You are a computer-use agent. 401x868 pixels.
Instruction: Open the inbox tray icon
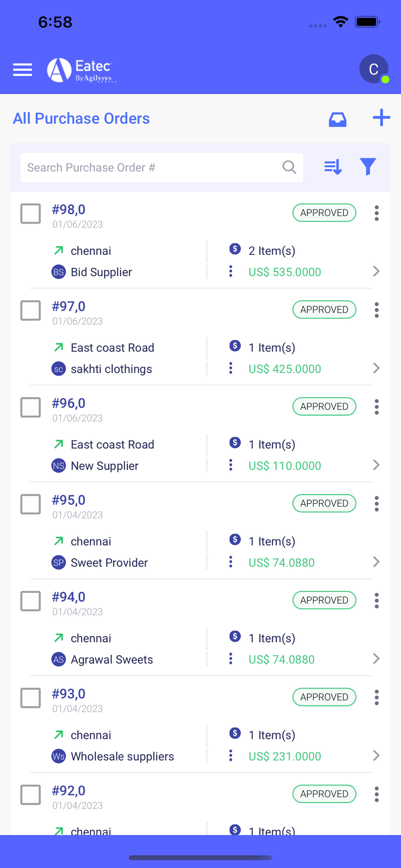(337, 119)
